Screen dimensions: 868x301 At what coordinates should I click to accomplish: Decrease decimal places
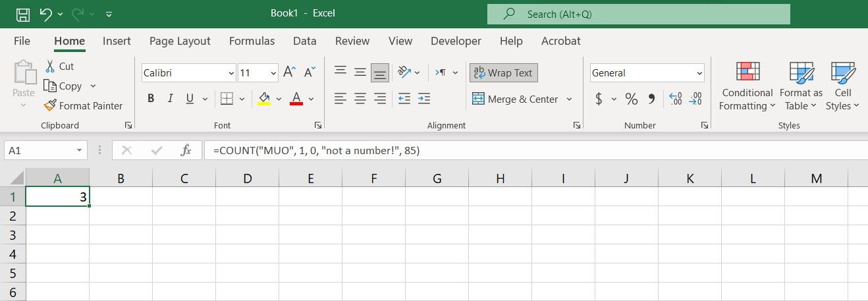pyautogui.click(x=695, y=99)
